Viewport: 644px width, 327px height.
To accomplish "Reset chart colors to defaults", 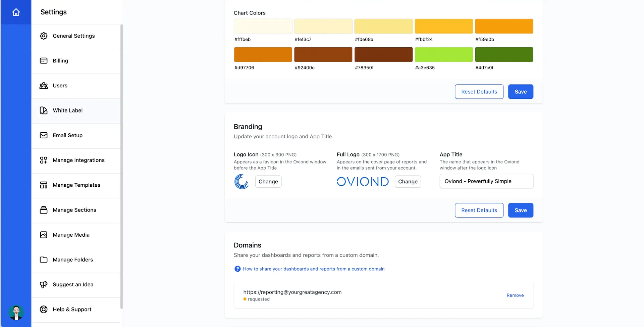I will point(479,92).
